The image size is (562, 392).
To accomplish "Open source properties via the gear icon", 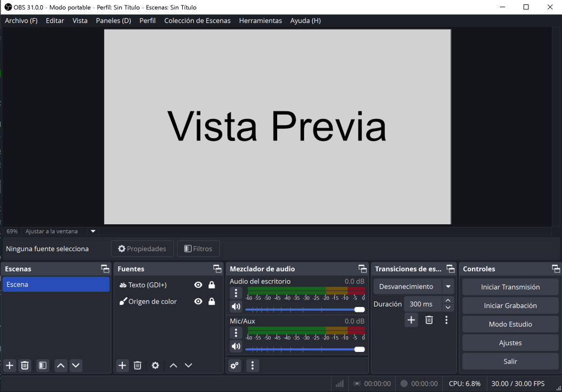I will tap(155, 365).
